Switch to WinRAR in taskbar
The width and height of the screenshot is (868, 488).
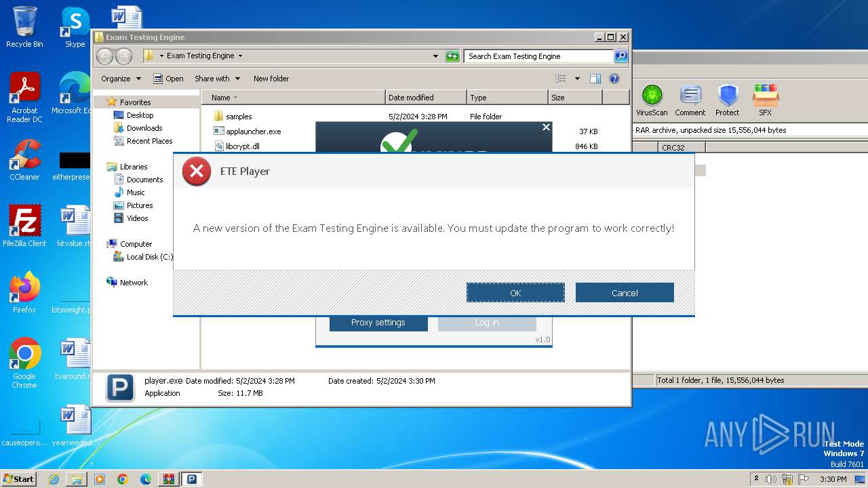pos(168,479)
